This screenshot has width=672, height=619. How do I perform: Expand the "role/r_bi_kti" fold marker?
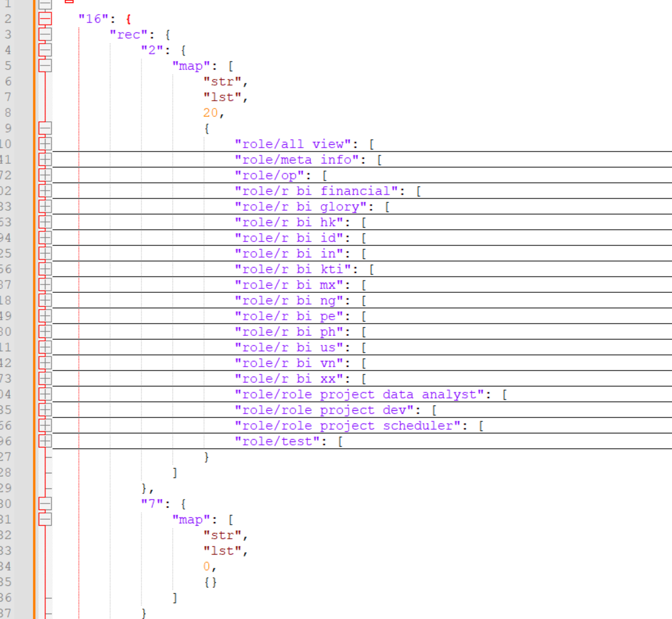tap(45, 269)
